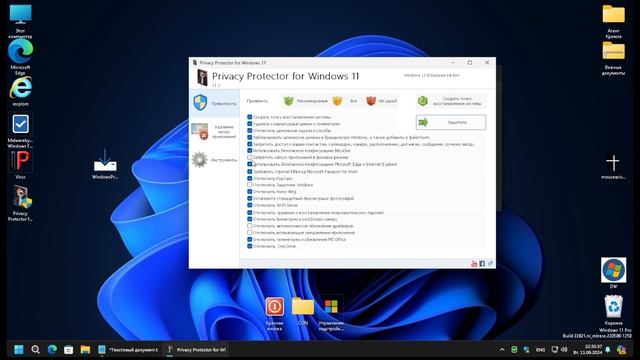Screen dimensions: 640x360
Task: Enable the background apps launch checkbox
Action: 249,157
